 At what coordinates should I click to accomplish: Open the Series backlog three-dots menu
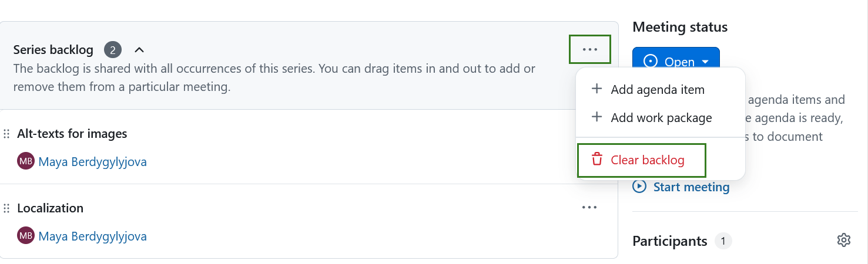coord(589,49)
